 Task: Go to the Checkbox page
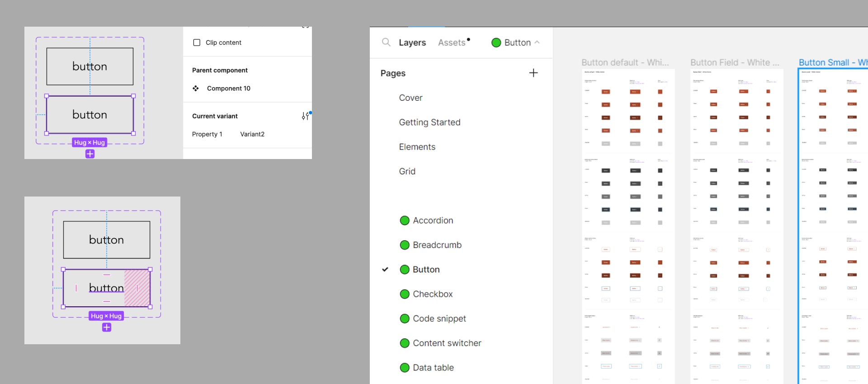pos(432,294)
